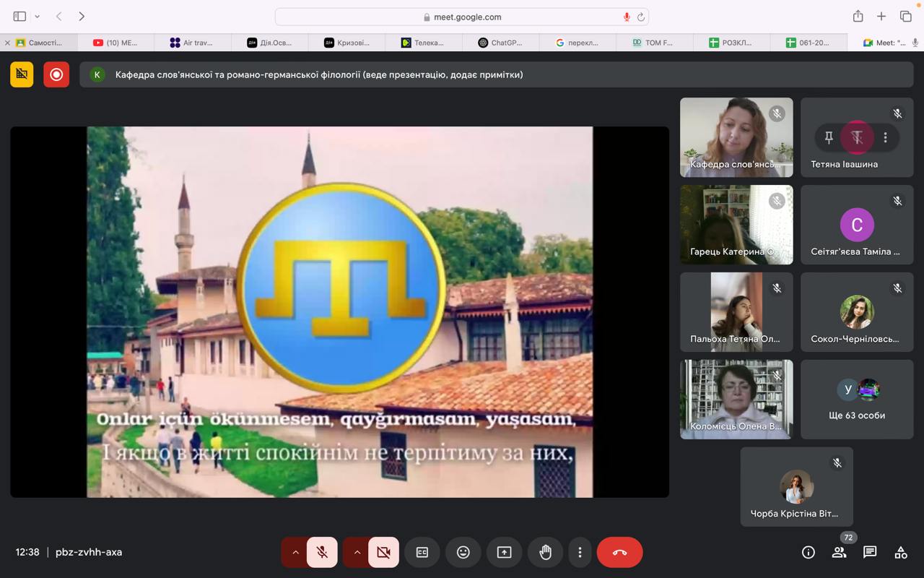Click the meeting code pbz-zvhh-axa
This screenshot has width=924, height=578.
point(89,552)
